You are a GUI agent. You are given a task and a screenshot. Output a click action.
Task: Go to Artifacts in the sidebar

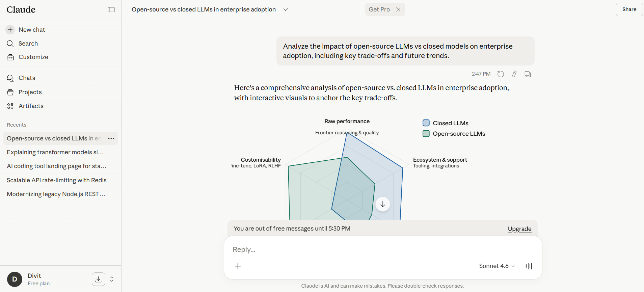point(31,106)
